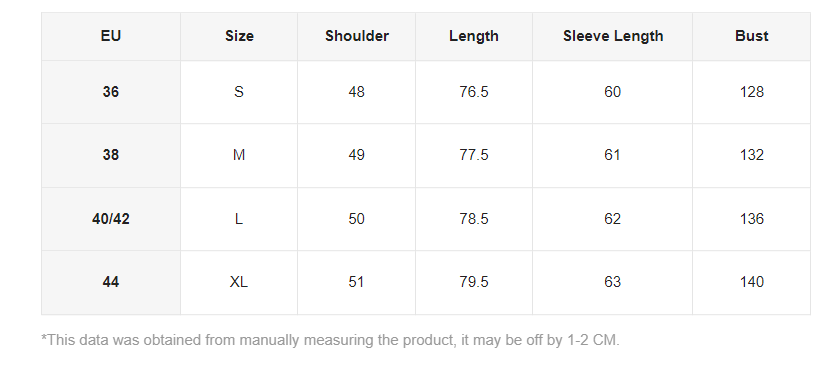Select the Sleeve Length header cell
833x379 pixels.
click(x=613, y=36)
